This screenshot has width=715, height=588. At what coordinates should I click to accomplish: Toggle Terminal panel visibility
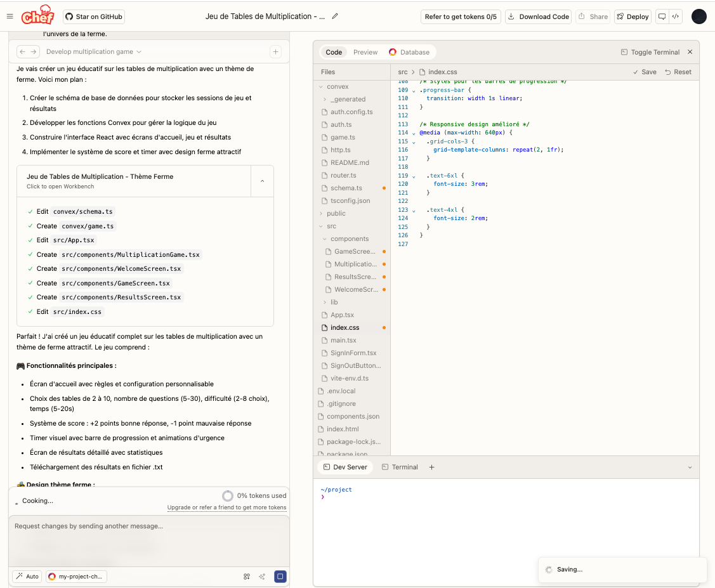(x=650, y=52)
